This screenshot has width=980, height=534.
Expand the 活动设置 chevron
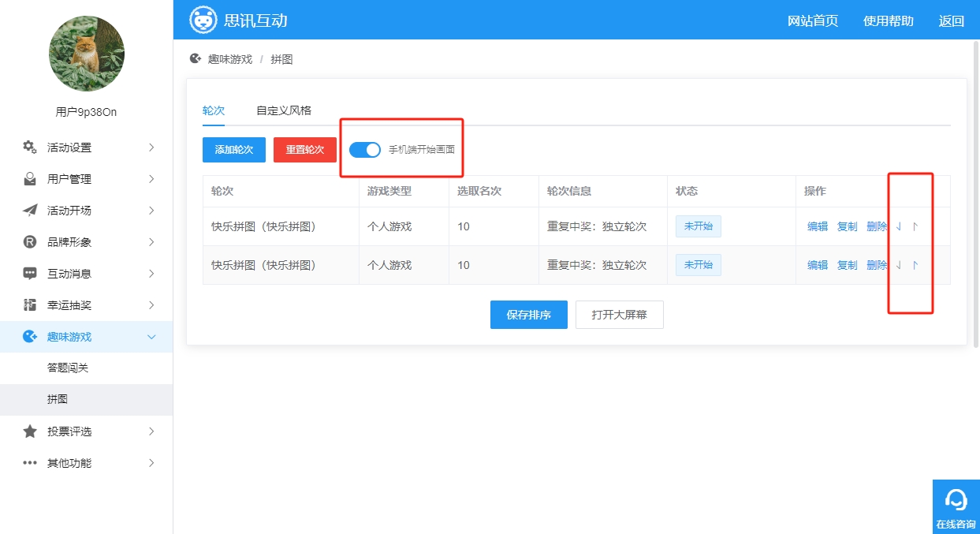(x=151, y=148)
